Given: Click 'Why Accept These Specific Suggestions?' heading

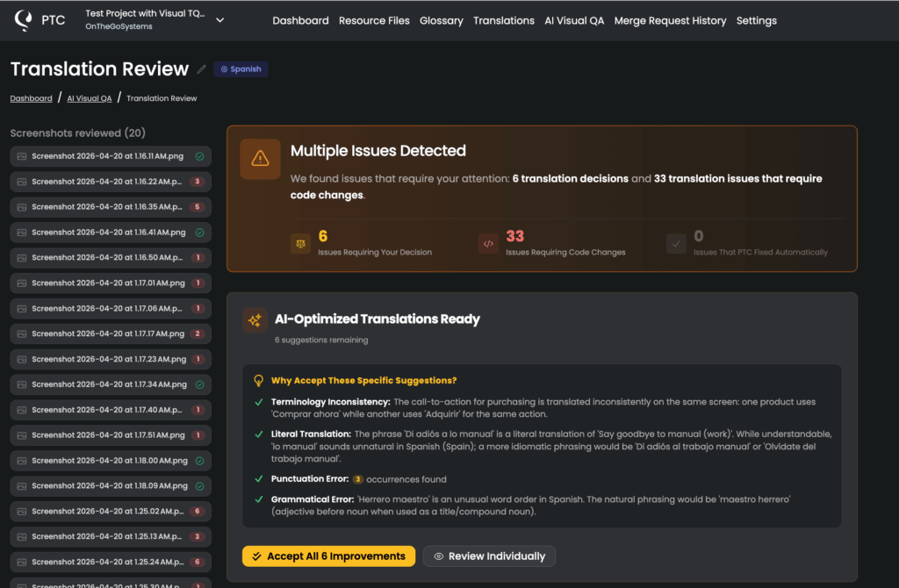Looking at the screenshot, I should tap(363, 381).
